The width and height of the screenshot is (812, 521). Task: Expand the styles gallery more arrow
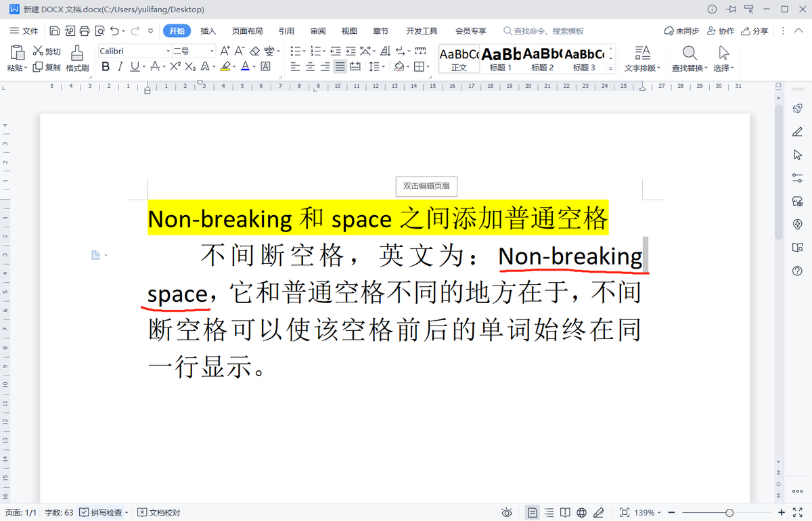coord(610,68)
